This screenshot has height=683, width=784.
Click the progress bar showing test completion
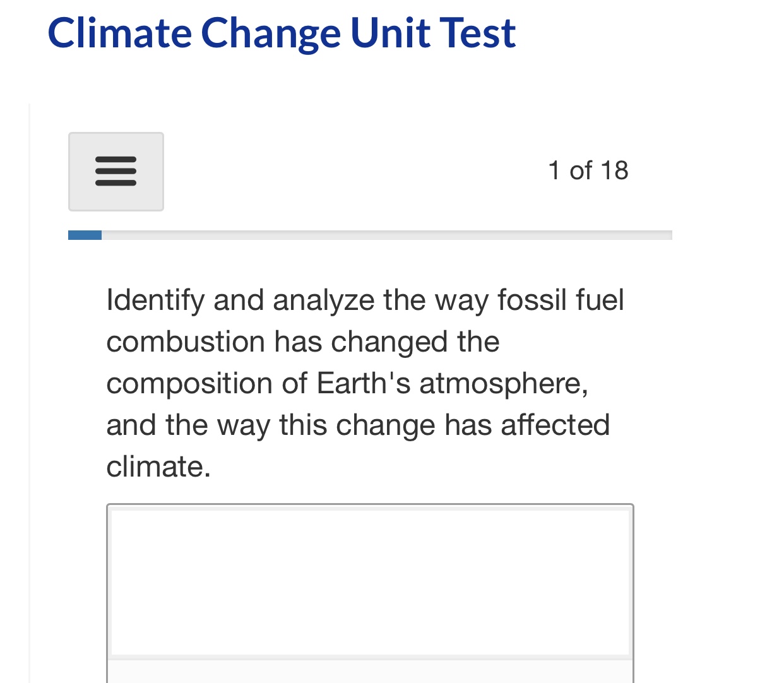(x=370, y=234)
